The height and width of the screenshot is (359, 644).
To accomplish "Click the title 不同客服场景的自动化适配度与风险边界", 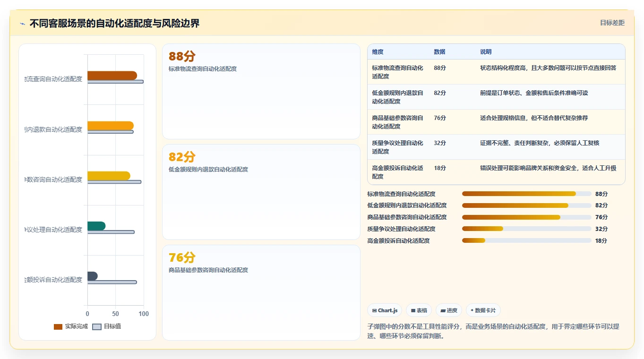I will coord(115,23).
